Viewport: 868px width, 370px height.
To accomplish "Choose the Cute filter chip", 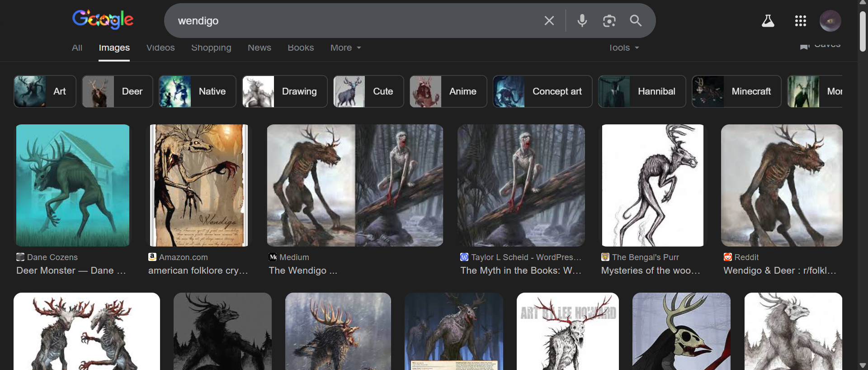I will (x=368, y=91).
